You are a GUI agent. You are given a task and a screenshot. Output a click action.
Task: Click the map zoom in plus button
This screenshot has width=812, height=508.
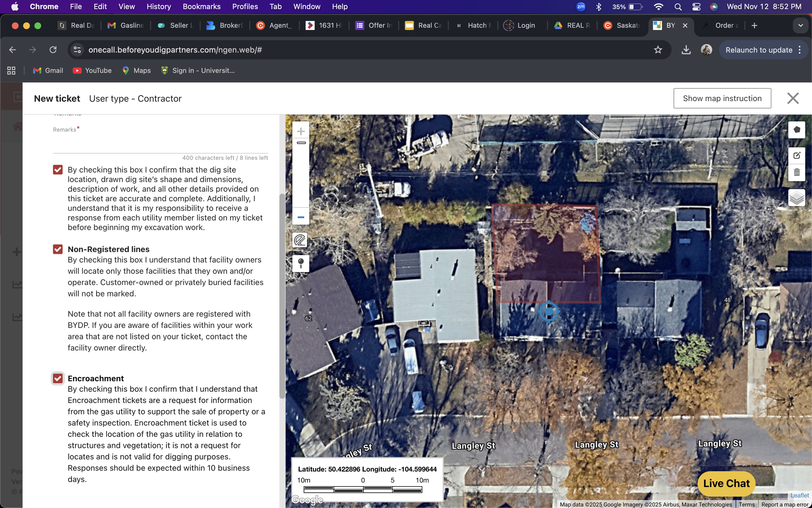click(x=301, y=131)
